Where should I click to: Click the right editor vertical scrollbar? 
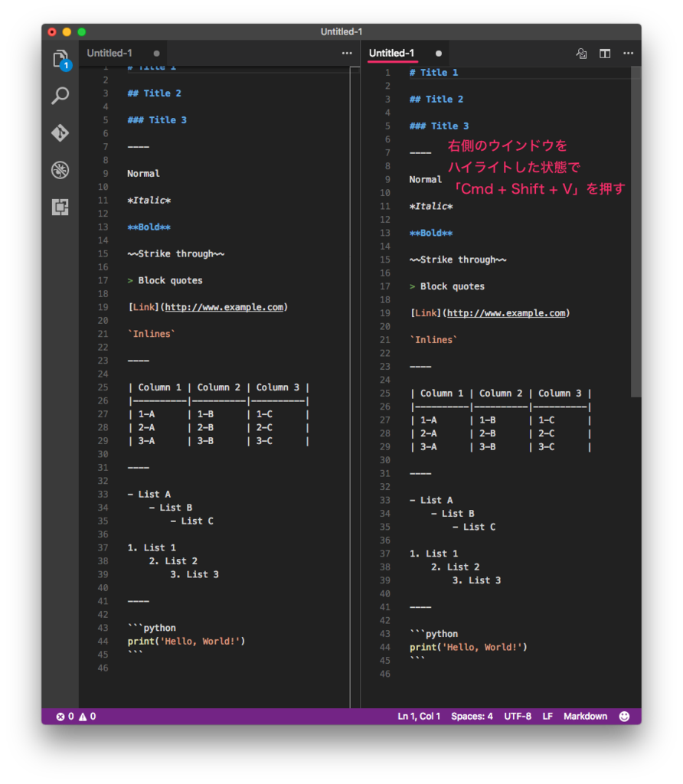pos(636,232)
